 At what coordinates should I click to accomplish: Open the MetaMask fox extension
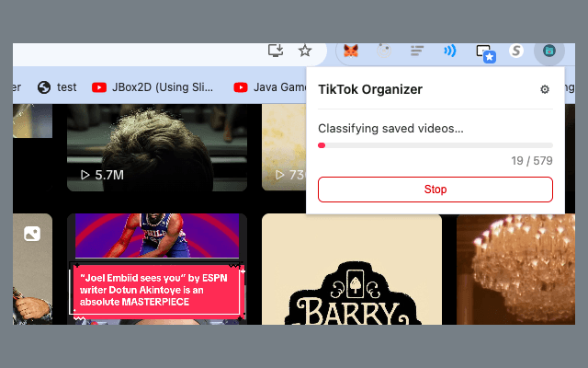(351, 51)
